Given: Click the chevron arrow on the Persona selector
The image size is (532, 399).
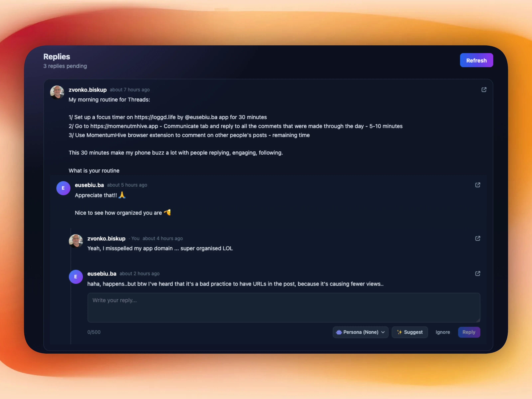Looking at the screenshot, I should tap(383, 332).
